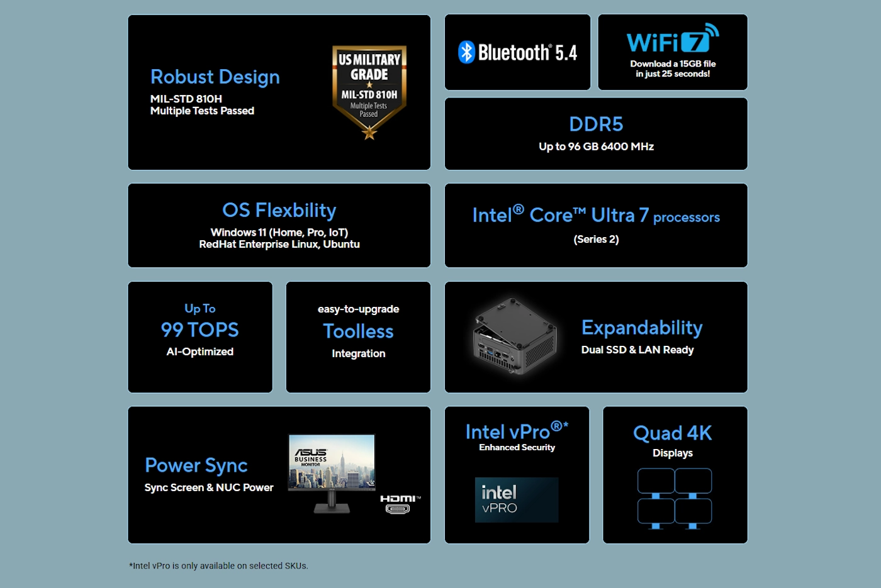This screenshot has width=881, height=588.
Task: Click the "Integration" text
Action: [358, 353]
